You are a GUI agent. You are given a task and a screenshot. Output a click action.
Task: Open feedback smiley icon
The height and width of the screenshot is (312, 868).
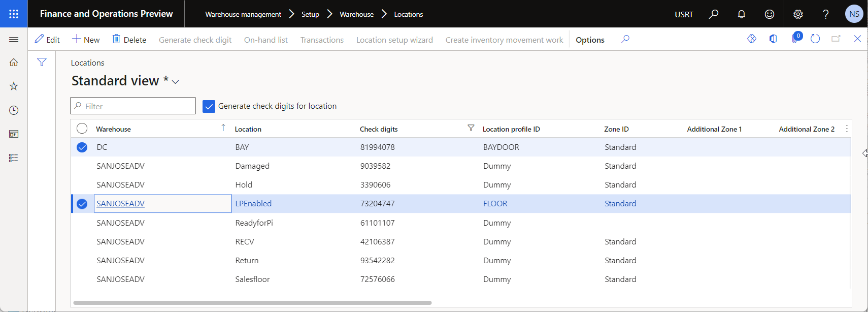[770, 14]
